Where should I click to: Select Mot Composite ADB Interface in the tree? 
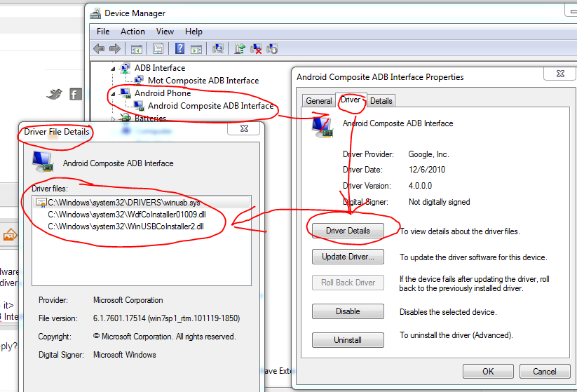pyautogui.click(x=203, y=80)
